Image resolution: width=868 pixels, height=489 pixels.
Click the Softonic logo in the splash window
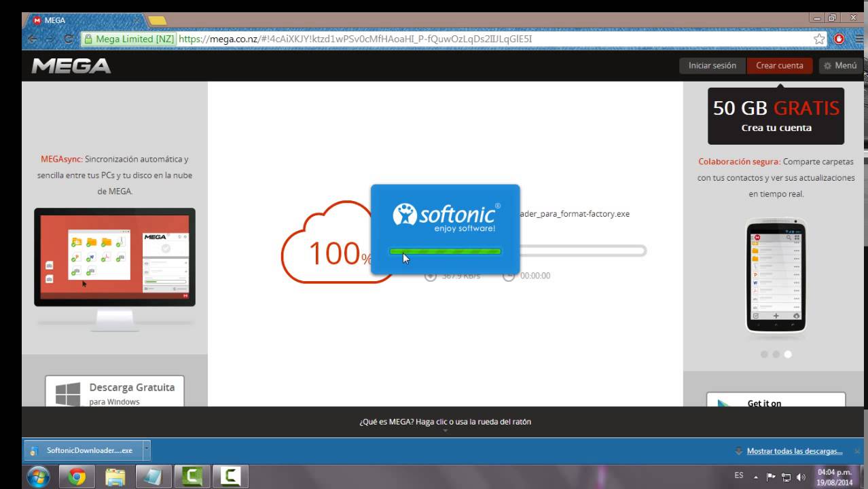tap(446, 217)
